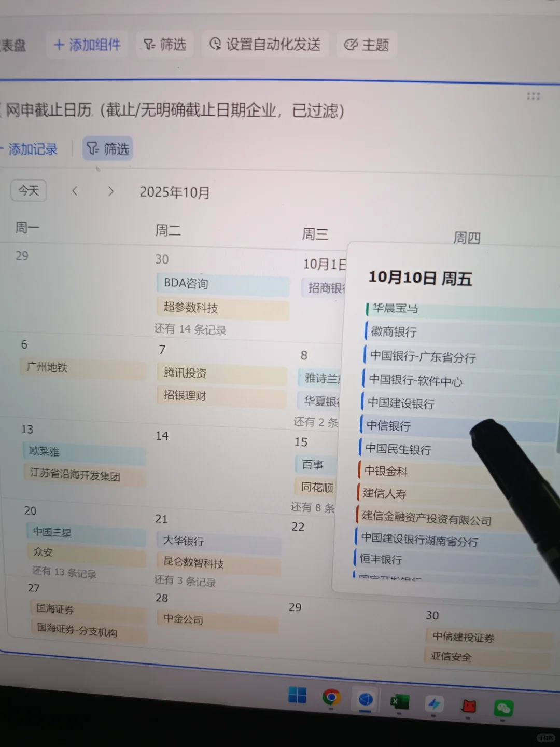Open the 江苏省沿海开发集团 record
Image resolution: width=560 pixels, height=747 pixels.
tap(85, 476)
